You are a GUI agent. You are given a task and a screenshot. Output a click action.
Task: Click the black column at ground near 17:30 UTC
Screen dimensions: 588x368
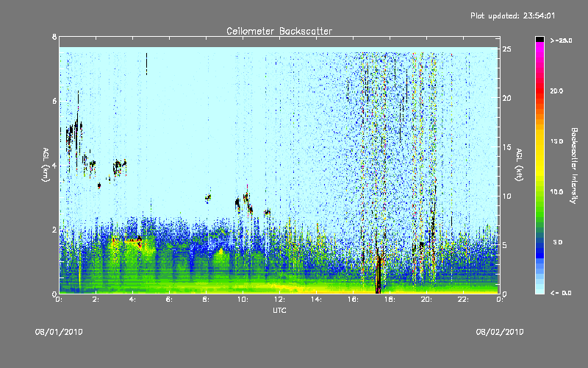coord(379,275)
